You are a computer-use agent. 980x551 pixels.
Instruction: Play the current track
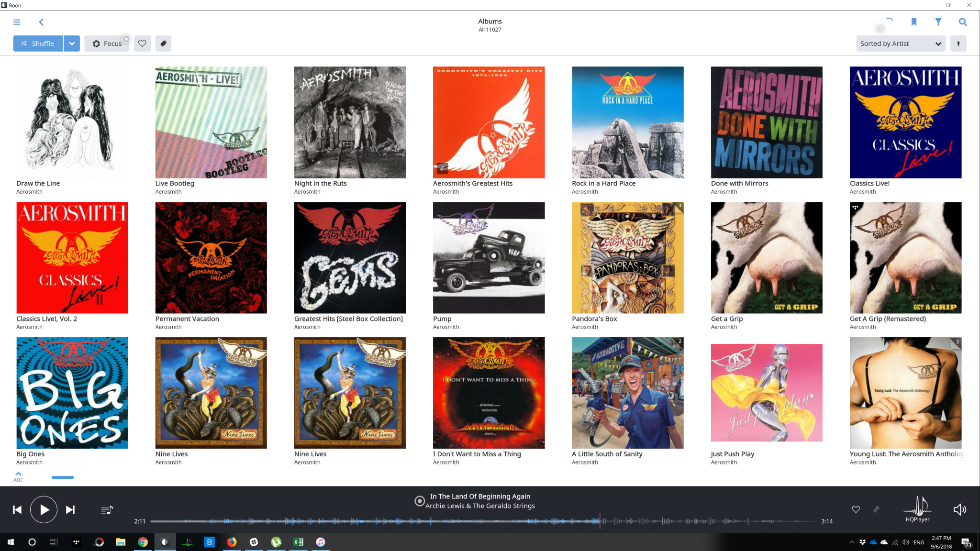point(44,510)
